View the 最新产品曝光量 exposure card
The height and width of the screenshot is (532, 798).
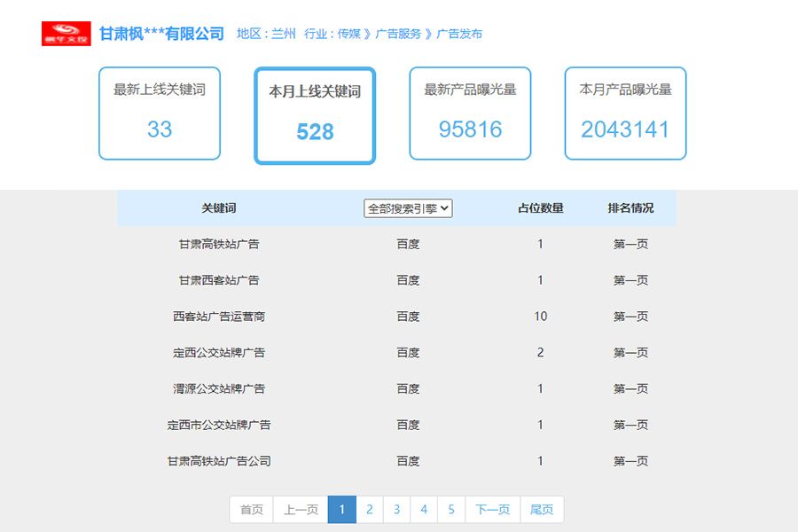pos(469,113)
